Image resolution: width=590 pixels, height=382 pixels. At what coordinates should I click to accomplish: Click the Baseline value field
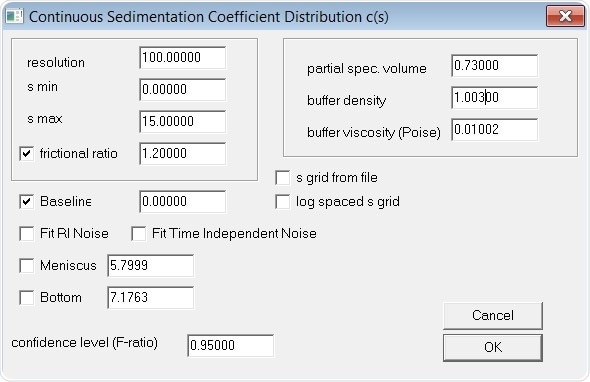pyautogui.click(x=182, y=201)
